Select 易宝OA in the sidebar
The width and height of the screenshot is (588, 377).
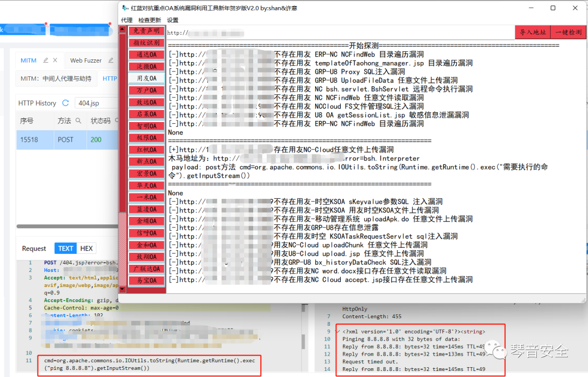pyautogui.click(x=146, y=281)
